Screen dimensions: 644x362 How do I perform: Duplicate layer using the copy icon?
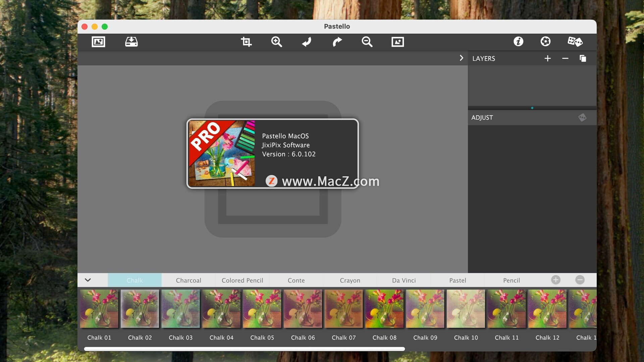[x=583, y=58]
